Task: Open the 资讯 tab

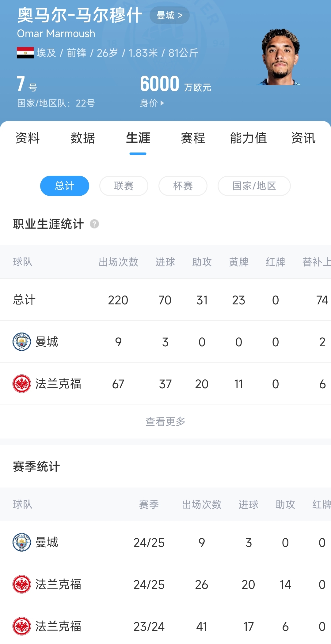Action: (x=303, y=138)
